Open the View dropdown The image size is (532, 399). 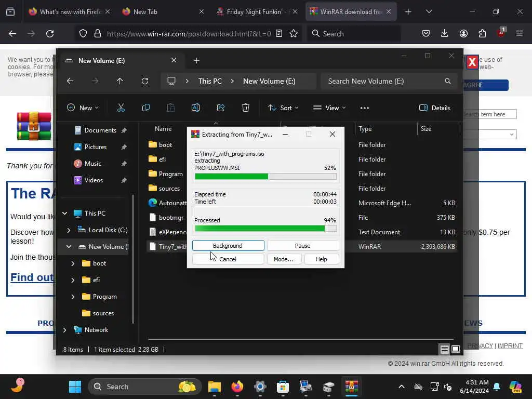click(329, 108)
